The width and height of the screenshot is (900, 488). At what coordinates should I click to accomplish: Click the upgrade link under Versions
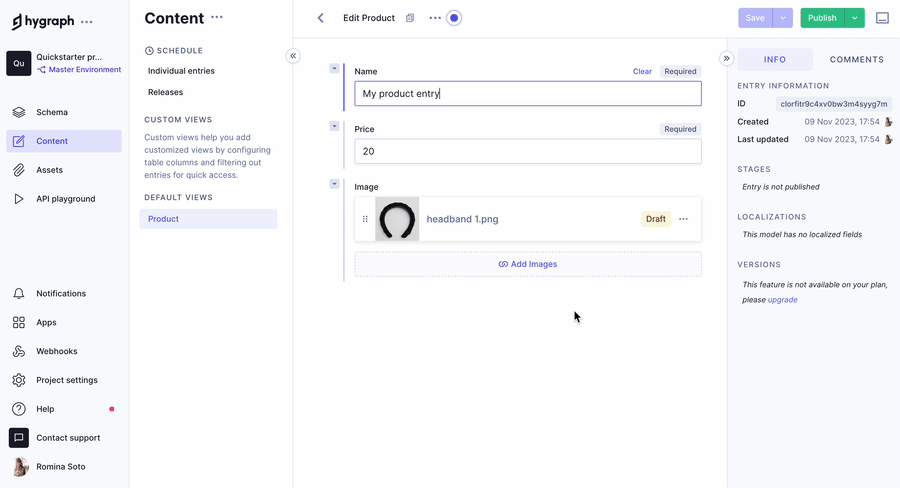click(x=782, y=300)
